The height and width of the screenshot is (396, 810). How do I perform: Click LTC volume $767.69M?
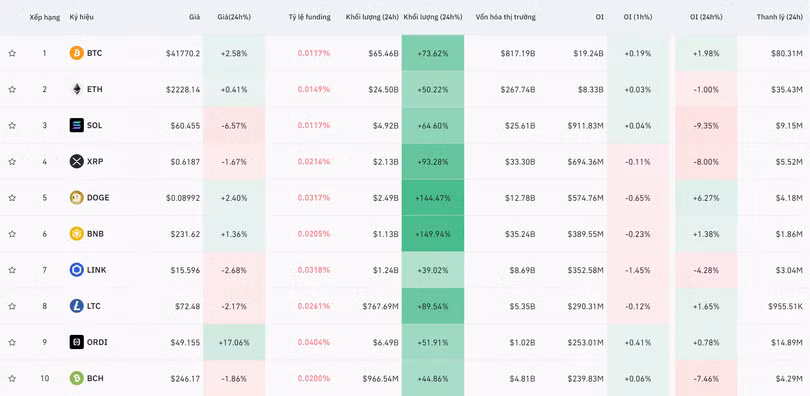[380, 306]
